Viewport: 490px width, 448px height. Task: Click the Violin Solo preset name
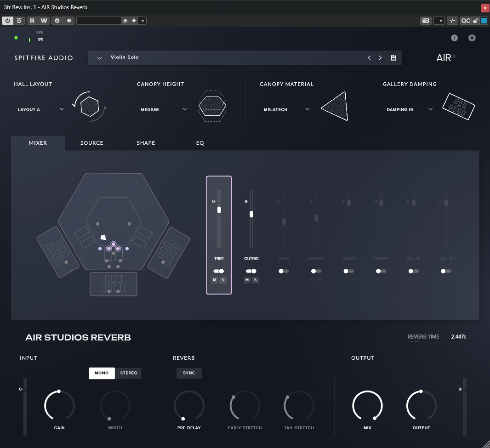pyautogui.click(x=125, y=57)
